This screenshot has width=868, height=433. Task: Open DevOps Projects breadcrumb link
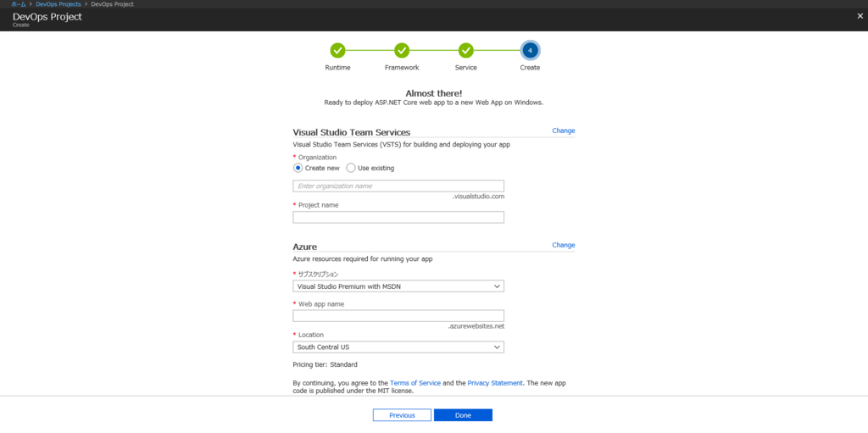tap(58, 4)
